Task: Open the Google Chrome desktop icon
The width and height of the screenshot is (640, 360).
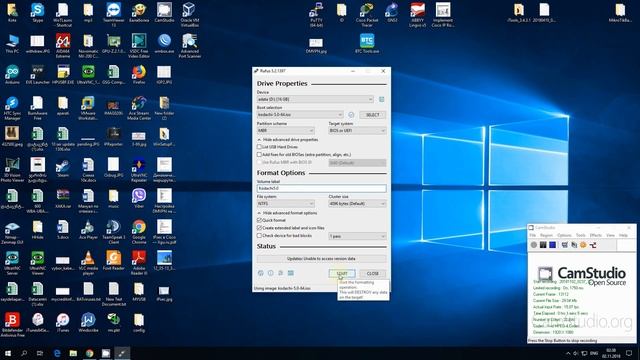Action: (139, 231)
